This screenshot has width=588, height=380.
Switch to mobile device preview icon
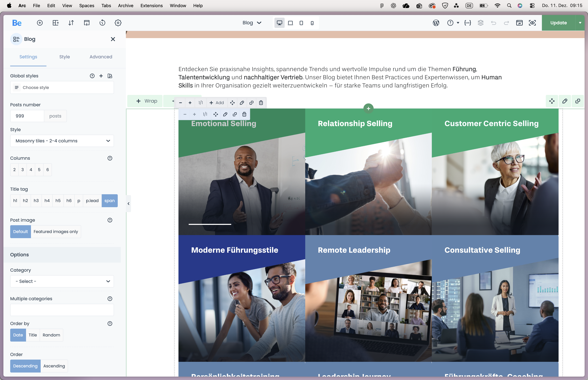[312, 23]
